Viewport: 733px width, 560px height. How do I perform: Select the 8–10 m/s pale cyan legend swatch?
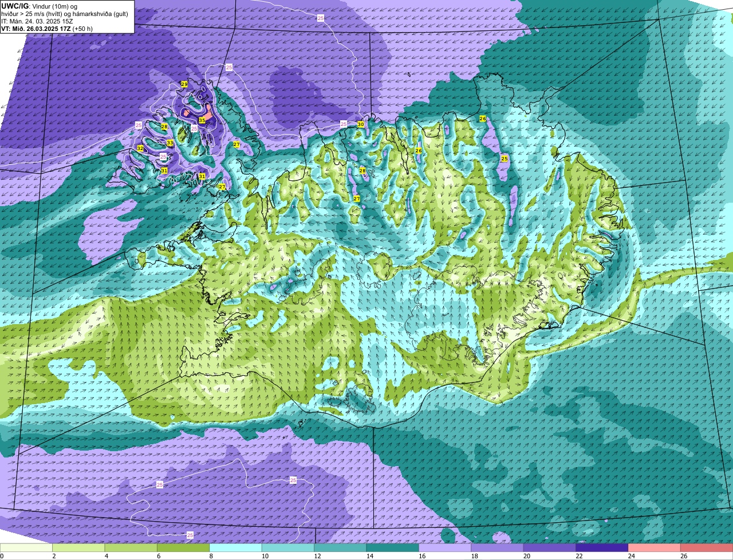pyautogui.click(x=235, y=547)
